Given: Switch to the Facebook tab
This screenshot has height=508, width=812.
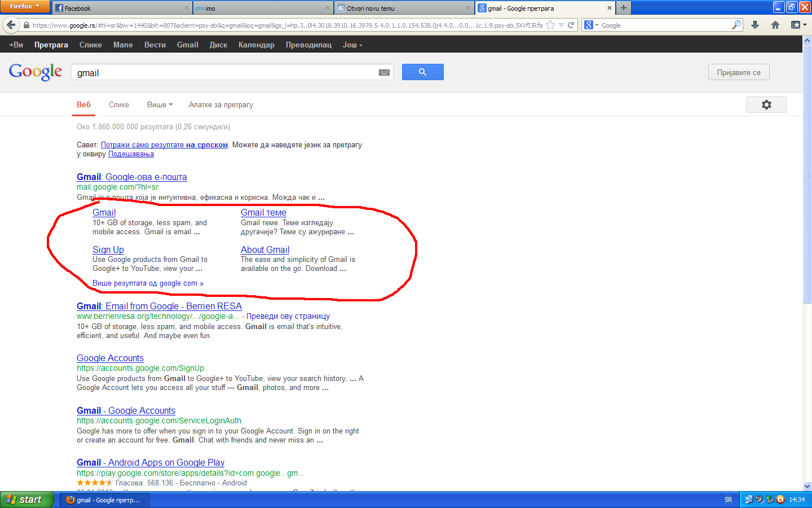Looking at the screenshot, I should (122, 8).
